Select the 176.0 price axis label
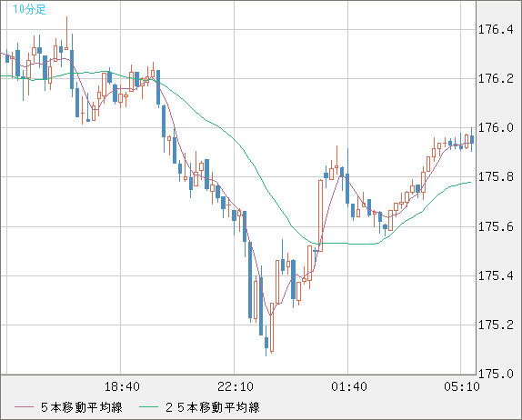This screenshot has width=522, height=420. 496,128
